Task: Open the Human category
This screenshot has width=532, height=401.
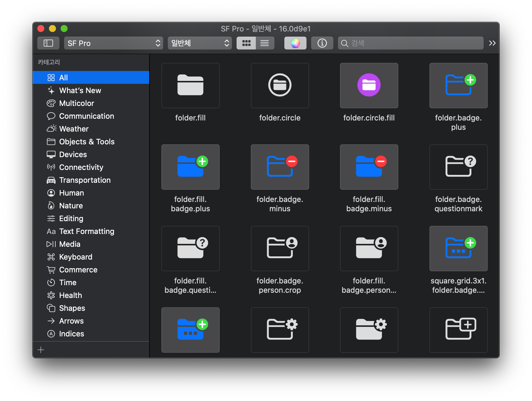Action: (x=91, y=193)
